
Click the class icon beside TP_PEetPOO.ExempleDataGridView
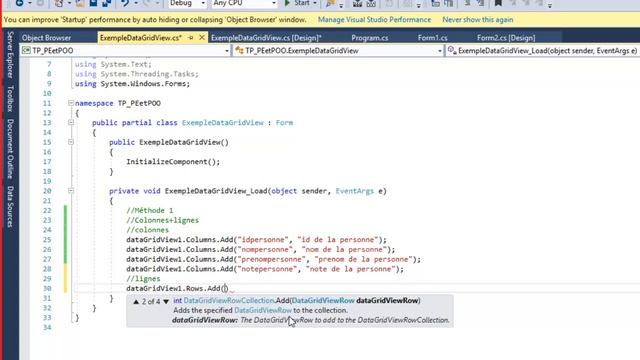point(239,50)
